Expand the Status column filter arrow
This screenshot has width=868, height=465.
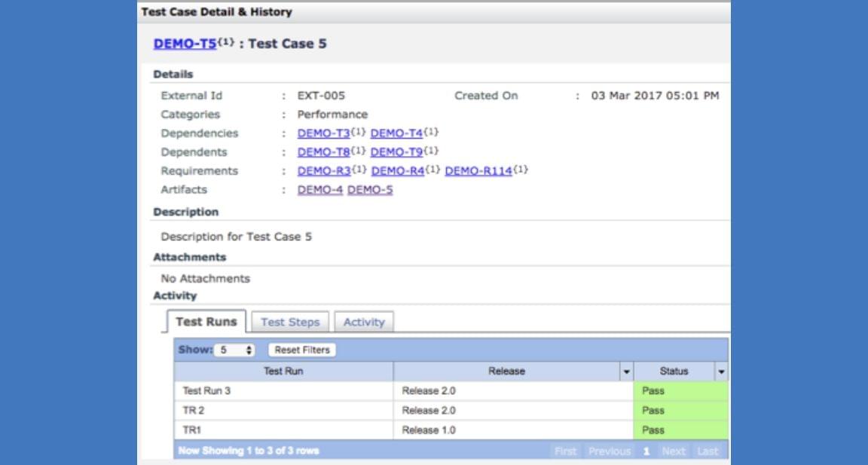721,372
